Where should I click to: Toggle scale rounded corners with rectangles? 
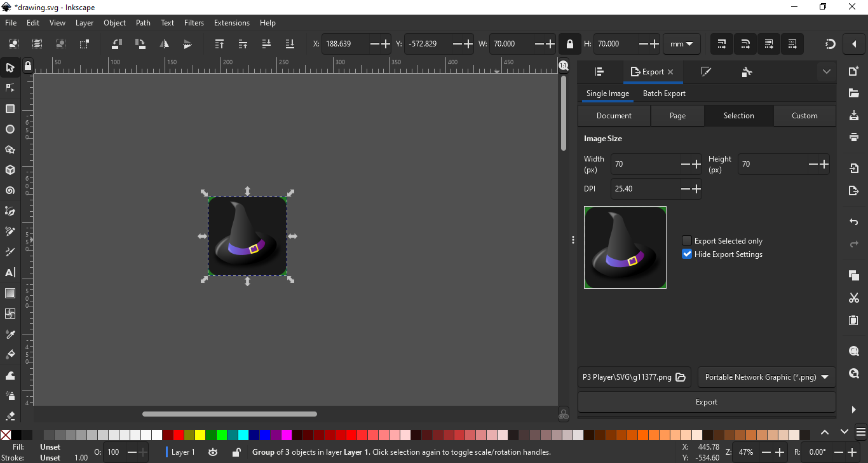(745, 44)
